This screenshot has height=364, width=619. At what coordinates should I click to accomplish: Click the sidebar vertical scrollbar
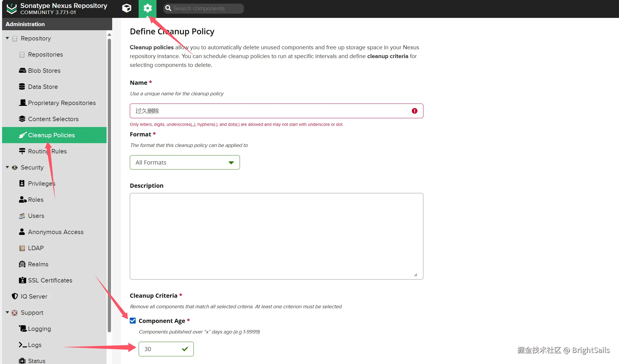109,185
